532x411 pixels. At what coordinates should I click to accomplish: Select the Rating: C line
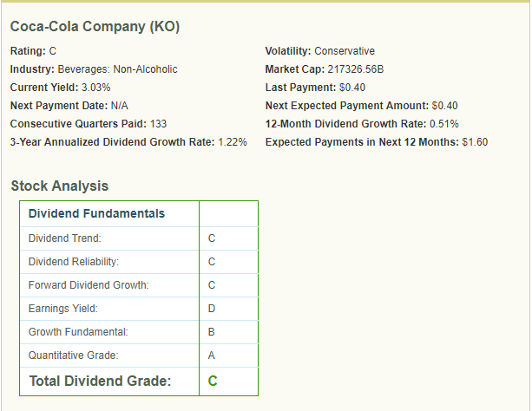[33, 51]
